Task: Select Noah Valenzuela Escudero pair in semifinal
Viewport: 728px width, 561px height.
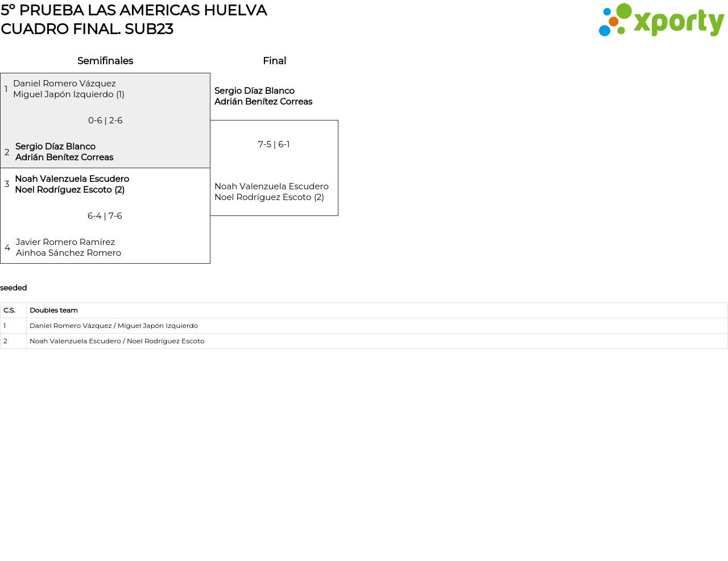Action: click(x=72, y=184)
